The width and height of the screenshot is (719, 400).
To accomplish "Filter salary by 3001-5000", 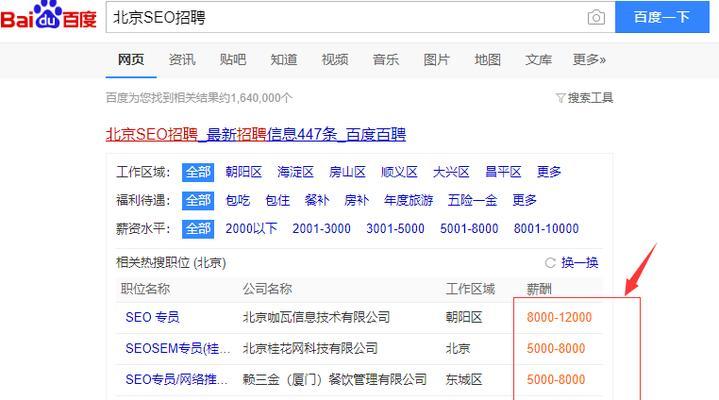I will click(x=395, y=229).
